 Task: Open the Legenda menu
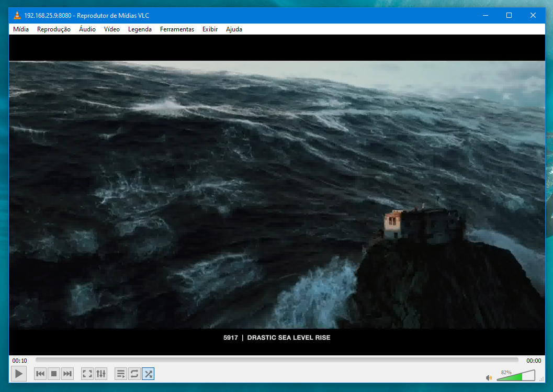tap(140, 29)
